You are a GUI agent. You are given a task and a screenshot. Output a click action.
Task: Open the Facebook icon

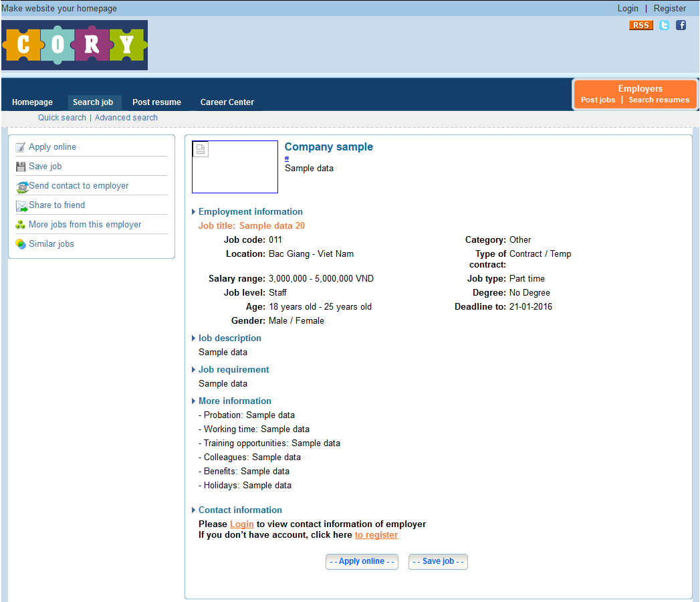[x=681, y=25]
